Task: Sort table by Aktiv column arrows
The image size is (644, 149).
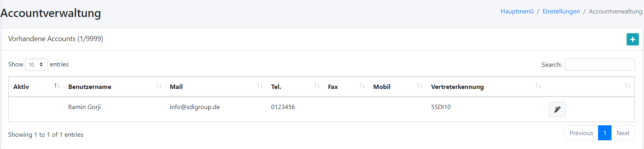Action: (x=57, y=86)
